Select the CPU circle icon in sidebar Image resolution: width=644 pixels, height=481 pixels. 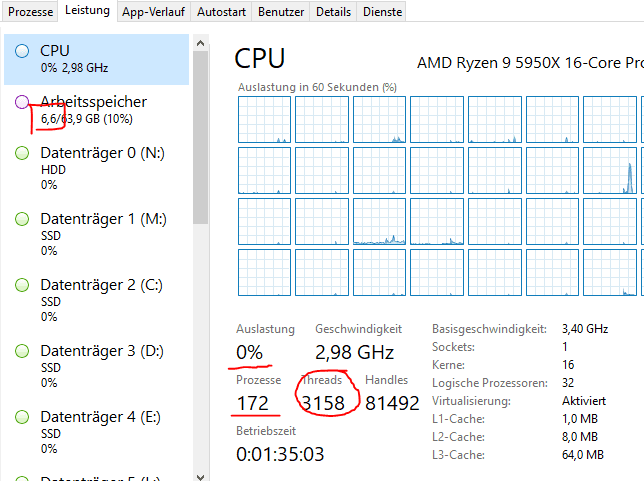tap(22, 51)
